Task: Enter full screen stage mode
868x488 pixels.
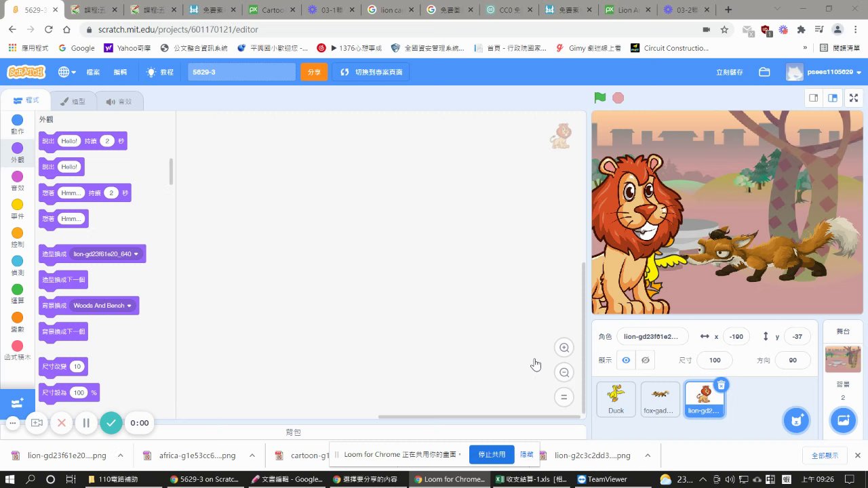Action: coord(854,98)
